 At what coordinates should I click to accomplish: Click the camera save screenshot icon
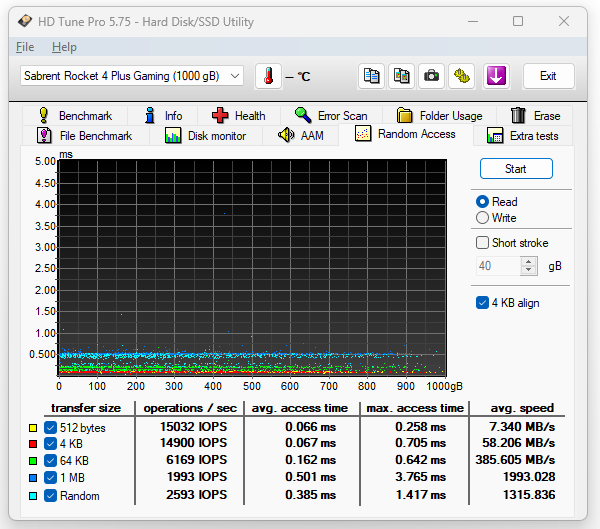pyautogui.click(x=431, y=76)
